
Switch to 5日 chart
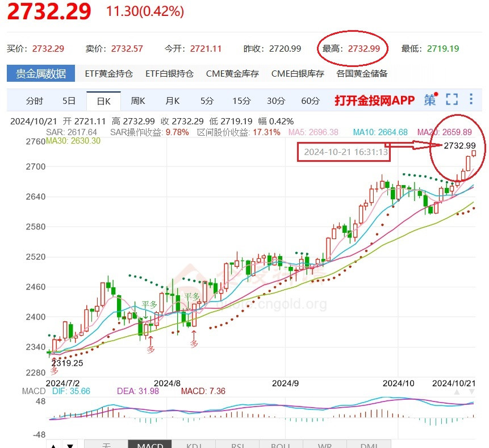tap(69, 101)
